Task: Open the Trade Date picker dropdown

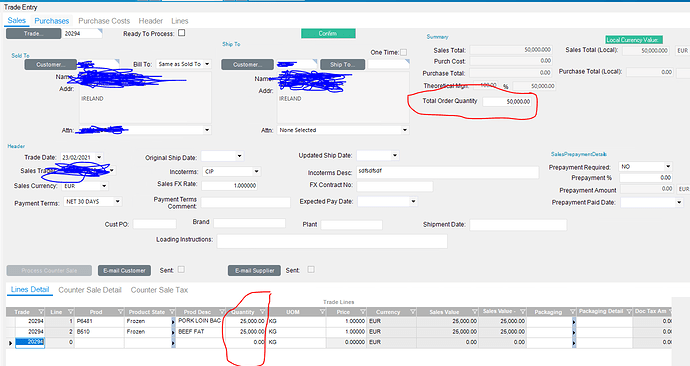Action: point(99,157)
